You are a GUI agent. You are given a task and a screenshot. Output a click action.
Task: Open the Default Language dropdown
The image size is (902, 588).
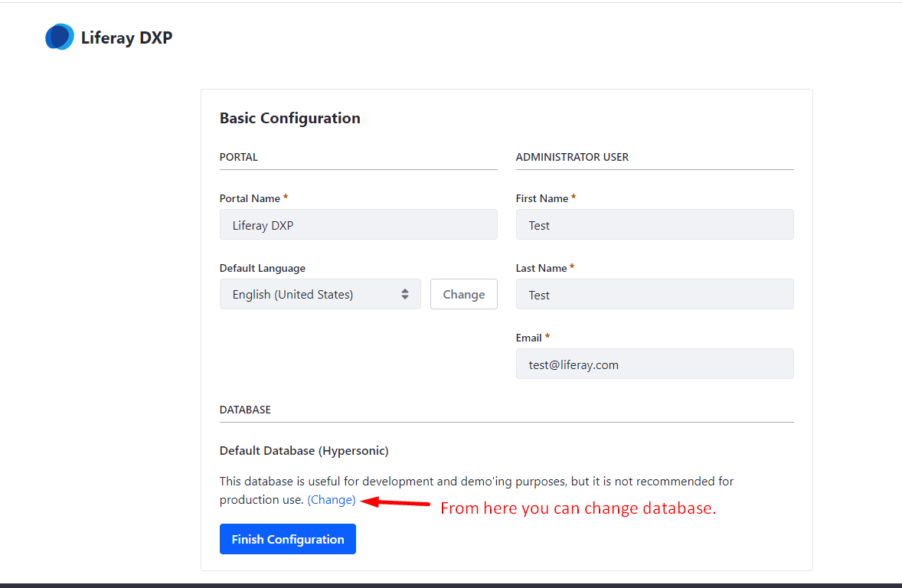coord(320,295)
